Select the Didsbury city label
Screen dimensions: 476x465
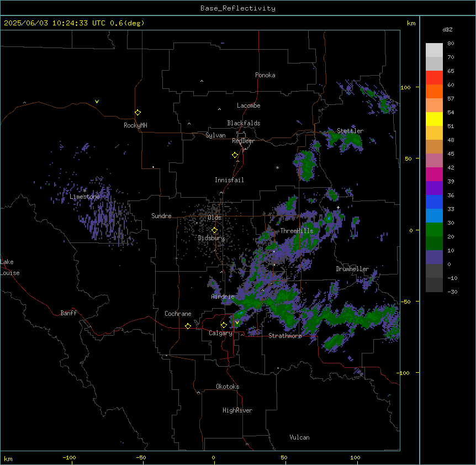coord(211,238)
